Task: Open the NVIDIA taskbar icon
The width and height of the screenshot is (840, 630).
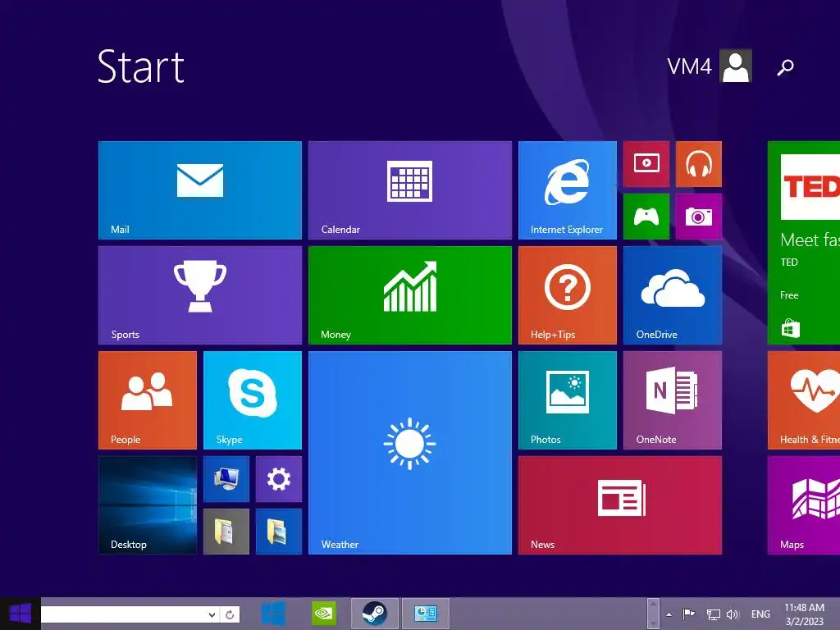Action: [x=324, y=614]
